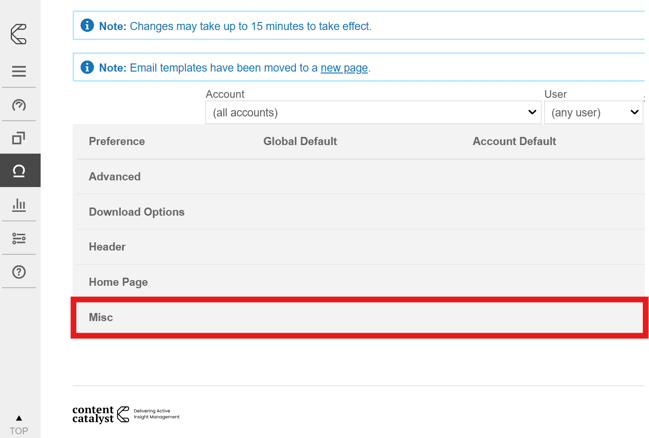
Task: Click the TOP arrow to scroll up
Action: (19, 424)
